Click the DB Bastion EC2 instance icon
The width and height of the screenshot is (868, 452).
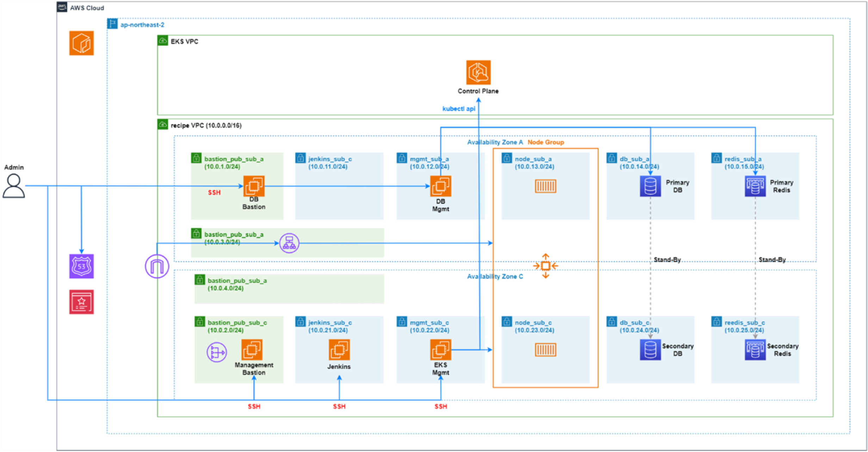click(x=254, y=186)
